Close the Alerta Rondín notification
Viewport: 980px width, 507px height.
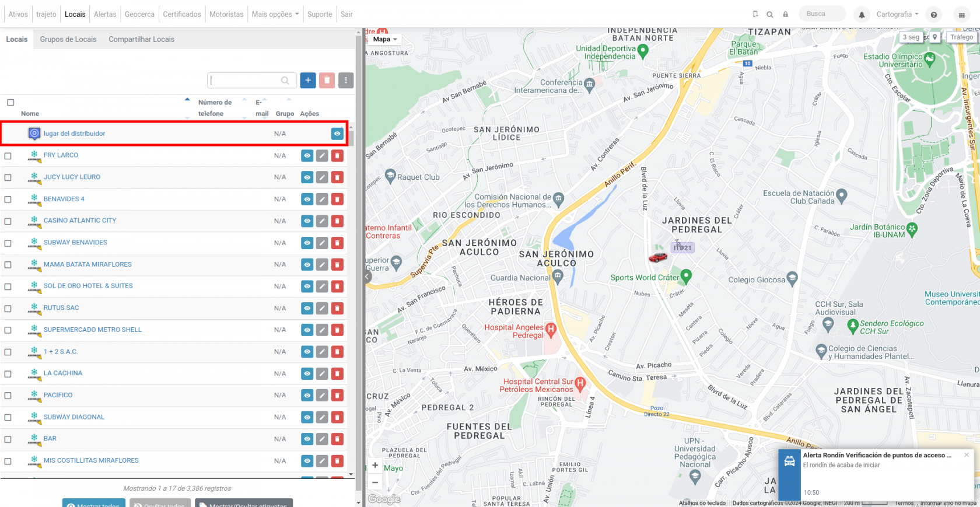(x=967, y=455)
